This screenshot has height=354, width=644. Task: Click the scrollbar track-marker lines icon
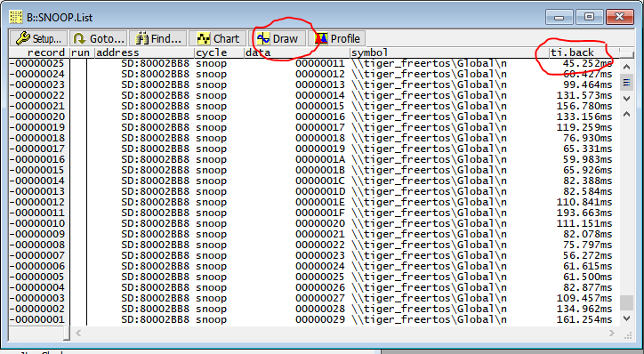tap(626, 83)
